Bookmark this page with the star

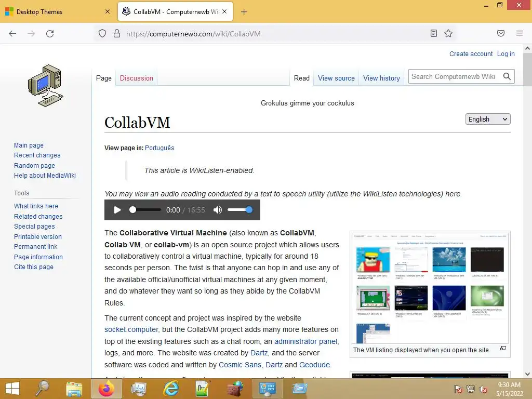448,33
